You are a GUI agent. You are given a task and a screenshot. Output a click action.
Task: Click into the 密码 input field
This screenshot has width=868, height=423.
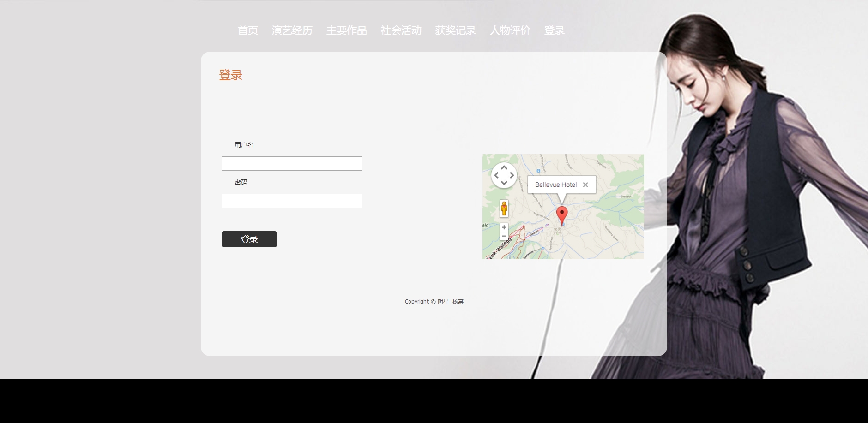coord(291,201)
